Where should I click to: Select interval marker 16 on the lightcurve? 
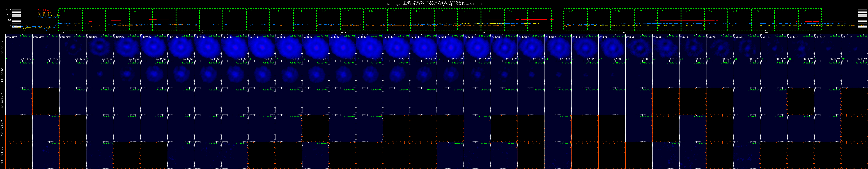coord(417,11)
